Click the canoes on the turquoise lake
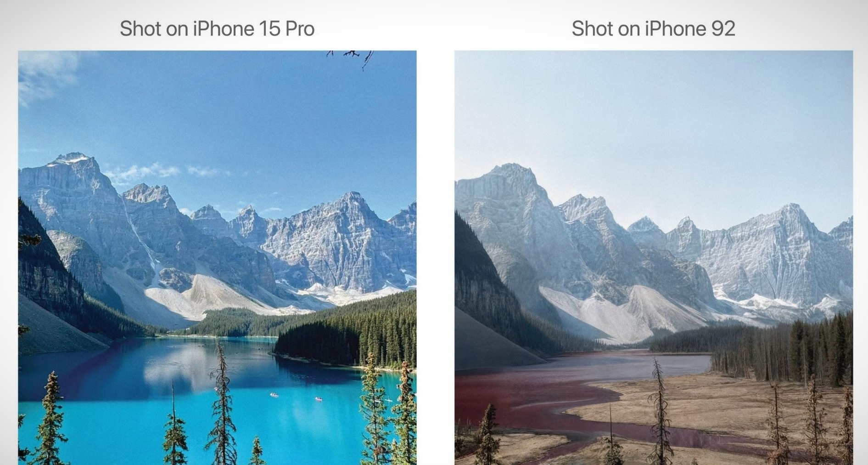 296,397
